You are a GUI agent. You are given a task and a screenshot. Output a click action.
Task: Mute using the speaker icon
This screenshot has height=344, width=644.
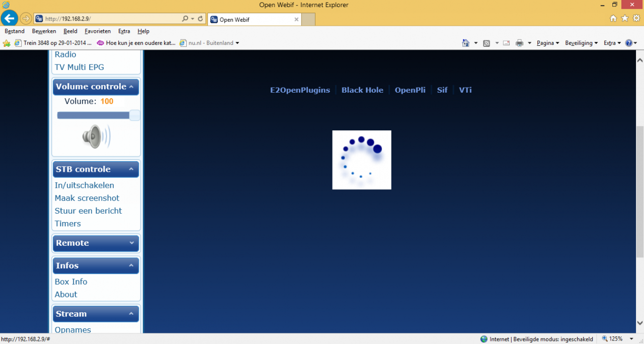pyautogui.click(x=96, y=136)
